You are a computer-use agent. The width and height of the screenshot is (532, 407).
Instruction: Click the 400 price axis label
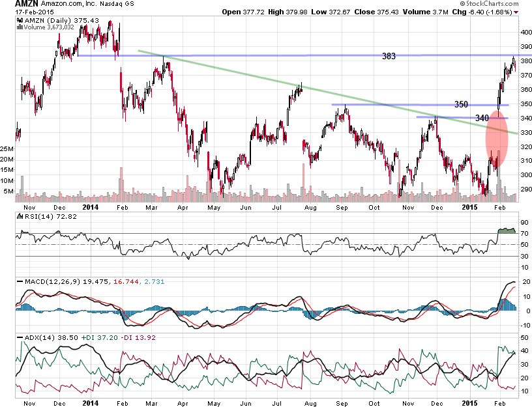tap(526, 33)
